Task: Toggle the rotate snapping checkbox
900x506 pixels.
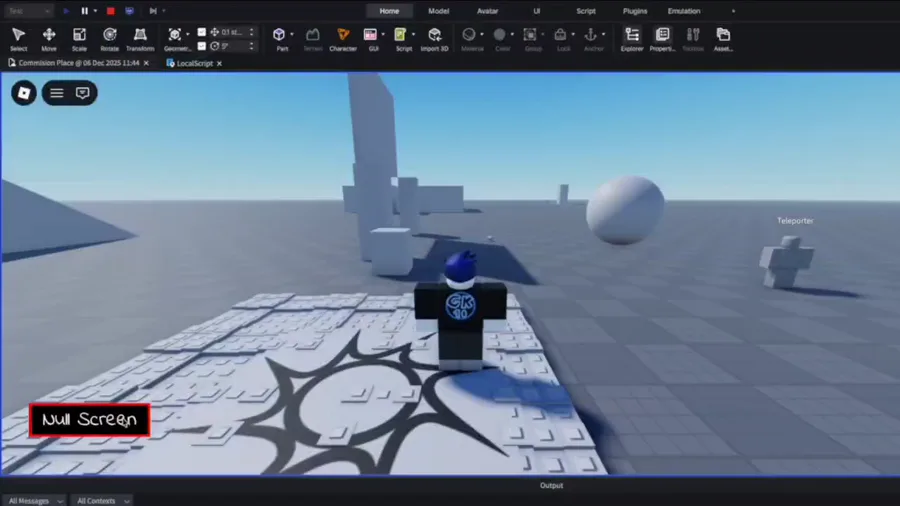Action: 201,46
